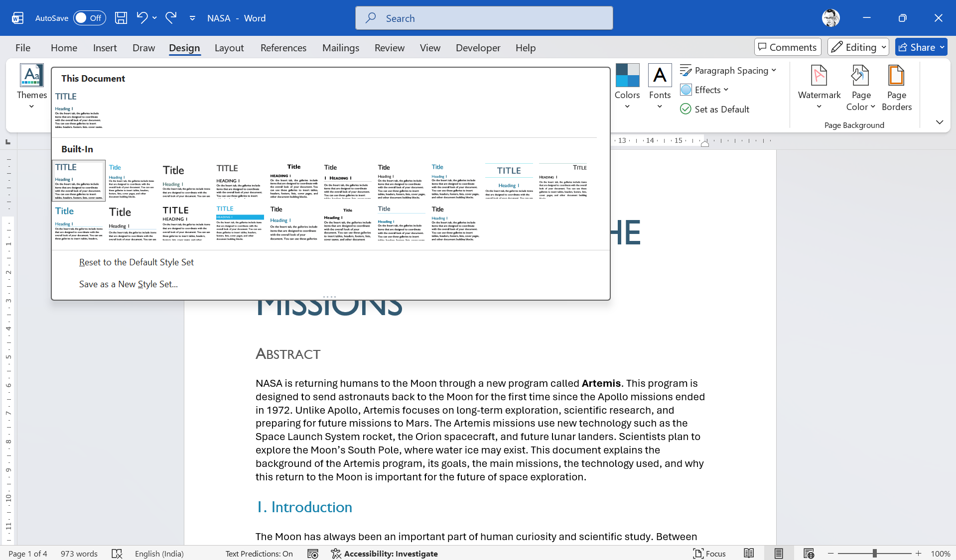Collapse the ribbon with the chevron

[940, 122]
